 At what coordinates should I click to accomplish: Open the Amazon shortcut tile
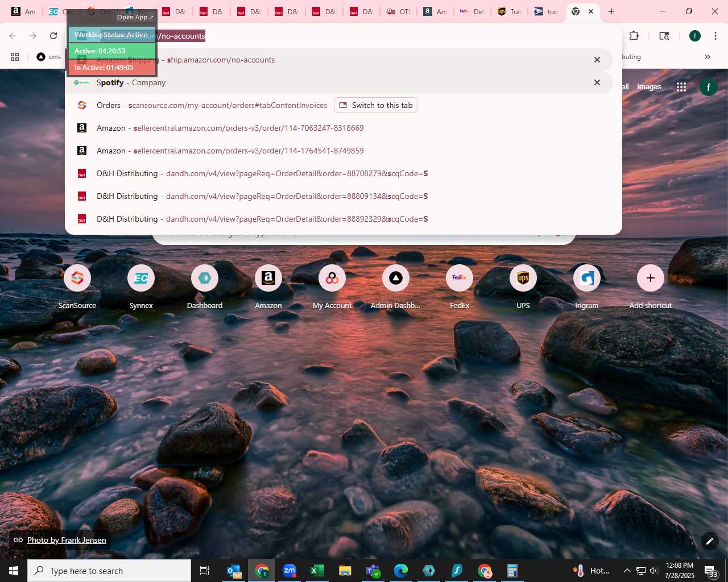tap(268, 287)
